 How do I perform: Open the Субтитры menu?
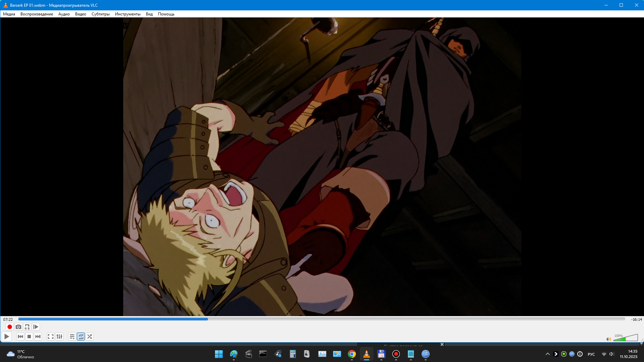(x=100, y=14)
